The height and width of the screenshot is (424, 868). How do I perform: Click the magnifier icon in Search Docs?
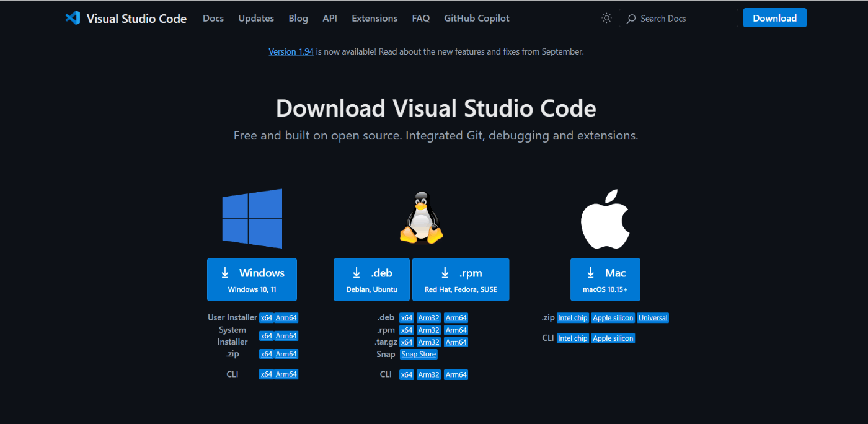(631, 19)
